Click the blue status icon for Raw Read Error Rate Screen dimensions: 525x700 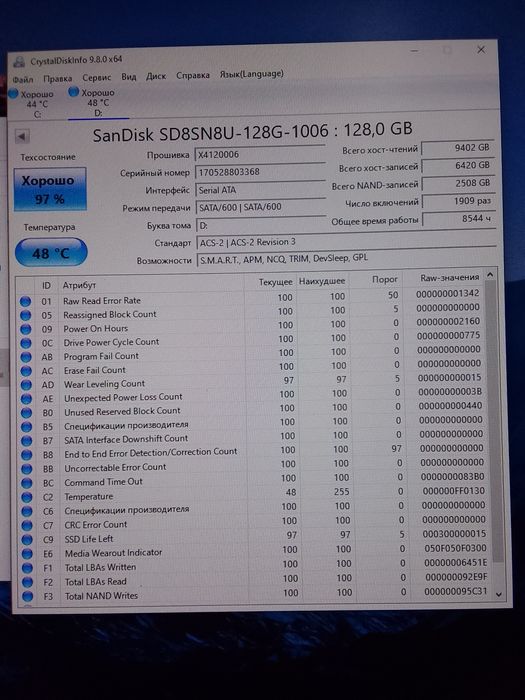click(x=25, y=301)
